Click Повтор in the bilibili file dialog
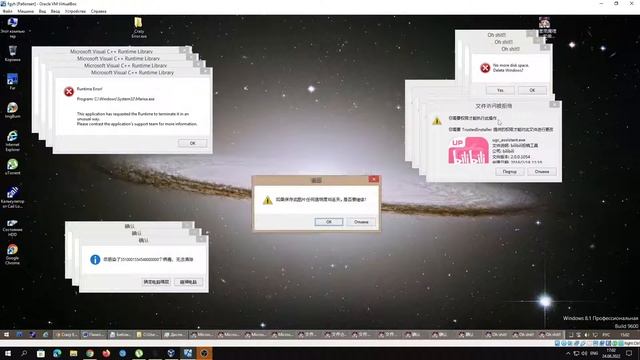 (x=509, y=172)
